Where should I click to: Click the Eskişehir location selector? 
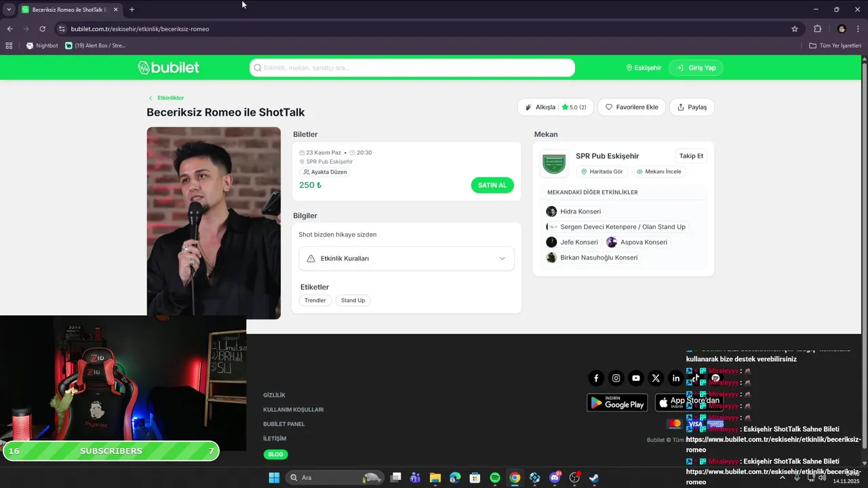(x=644, y=68)
